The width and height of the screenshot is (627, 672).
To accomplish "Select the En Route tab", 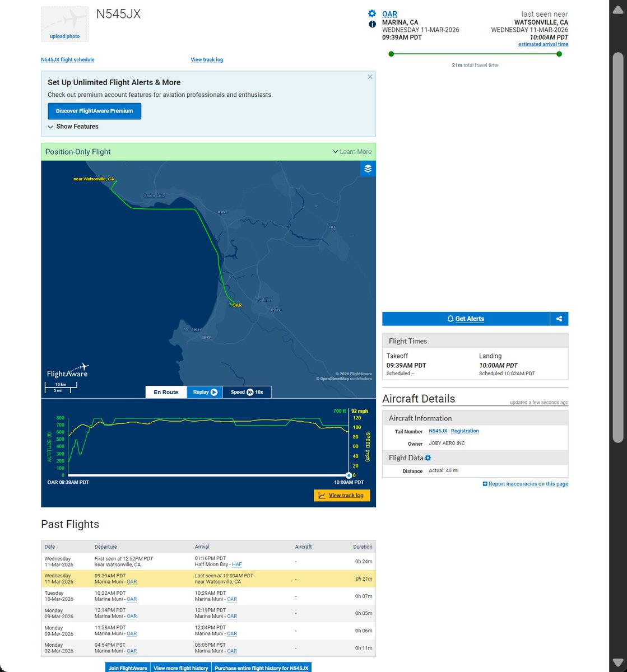I will [x=166, y=392].
